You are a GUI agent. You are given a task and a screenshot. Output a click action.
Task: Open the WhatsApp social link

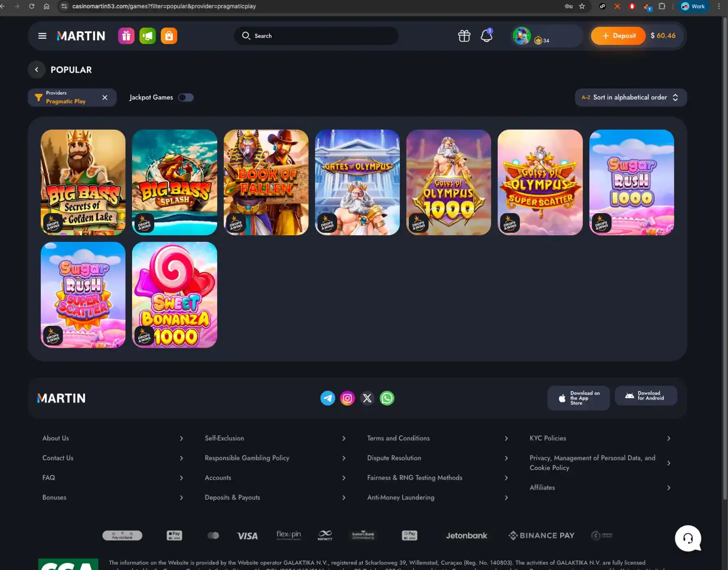click(x=387, y=398)
